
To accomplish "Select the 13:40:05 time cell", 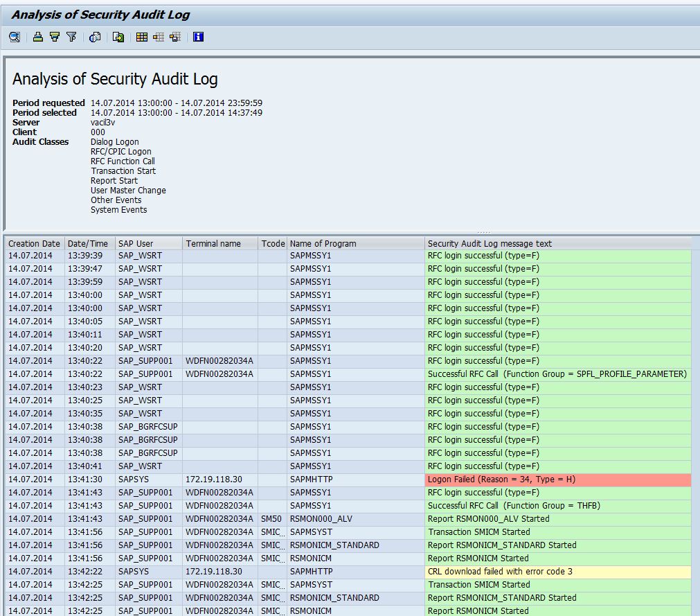I will [90, 322].
